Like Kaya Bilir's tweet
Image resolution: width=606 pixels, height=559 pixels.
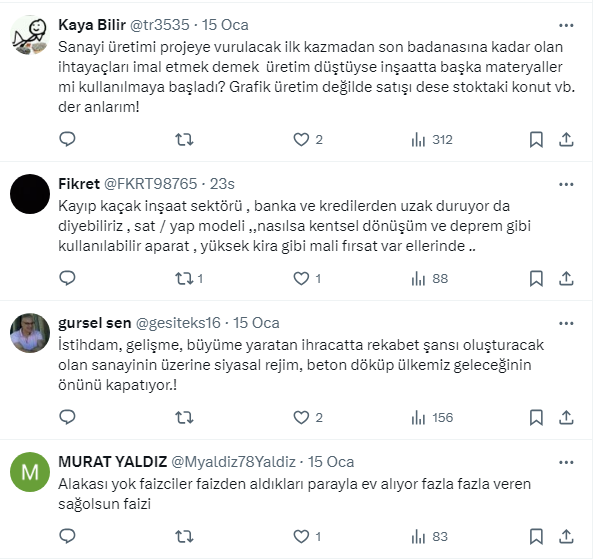(301, 140)
